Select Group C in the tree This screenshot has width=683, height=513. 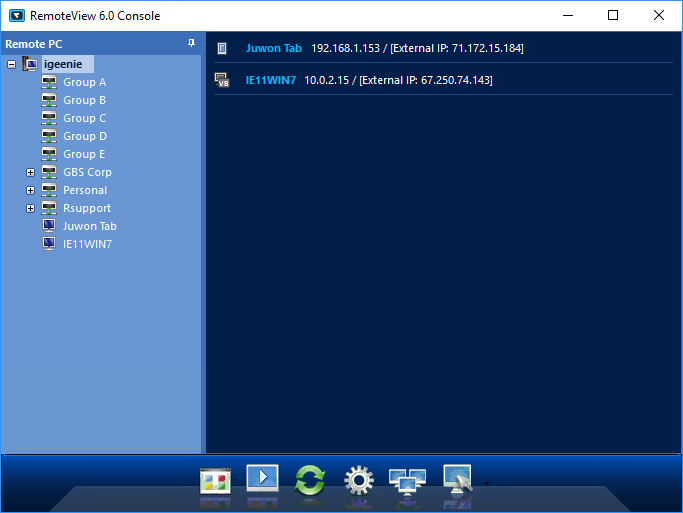tap(85, 118)
